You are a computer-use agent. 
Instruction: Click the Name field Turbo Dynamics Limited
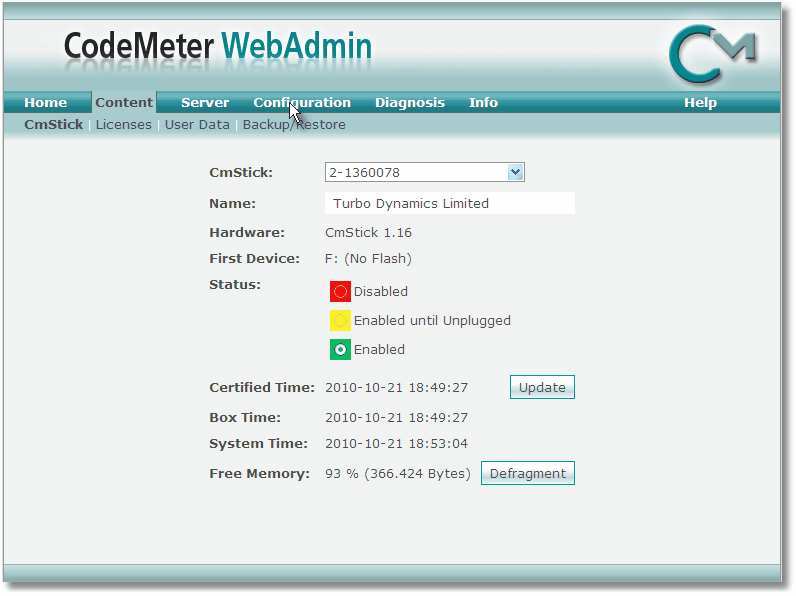[x=450, y=203]
